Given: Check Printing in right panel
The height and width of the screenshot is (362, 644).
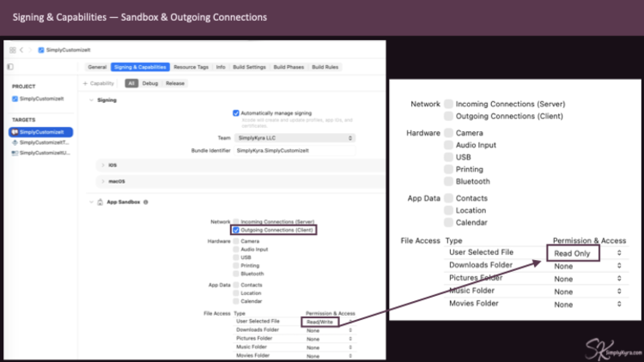Looking at the screenshot, I should pos(448,169).
